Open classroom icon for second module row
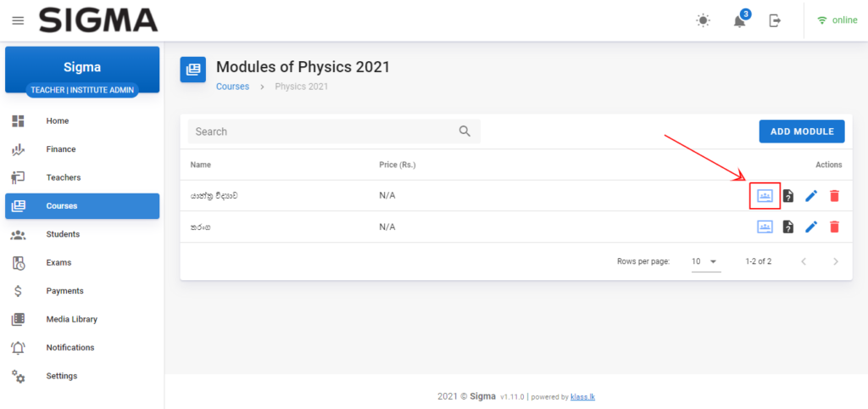868x409 pixels. (765, 227)
